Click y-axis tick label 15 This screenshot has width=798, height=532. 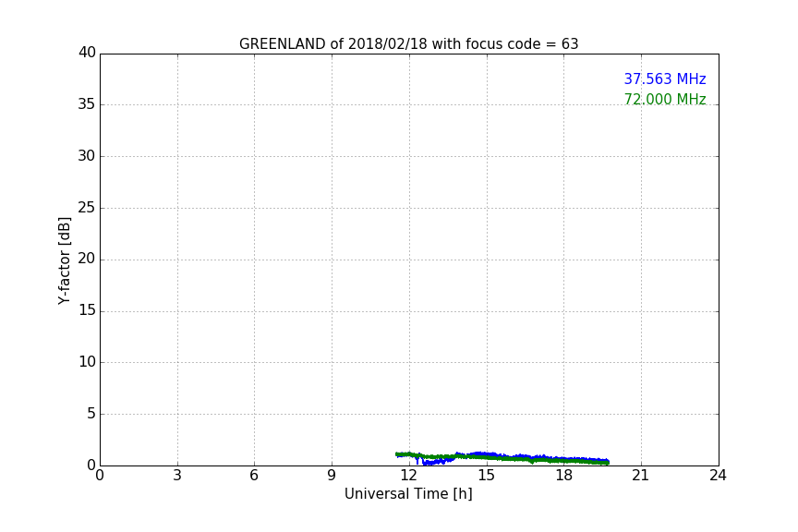click(87, 310)
